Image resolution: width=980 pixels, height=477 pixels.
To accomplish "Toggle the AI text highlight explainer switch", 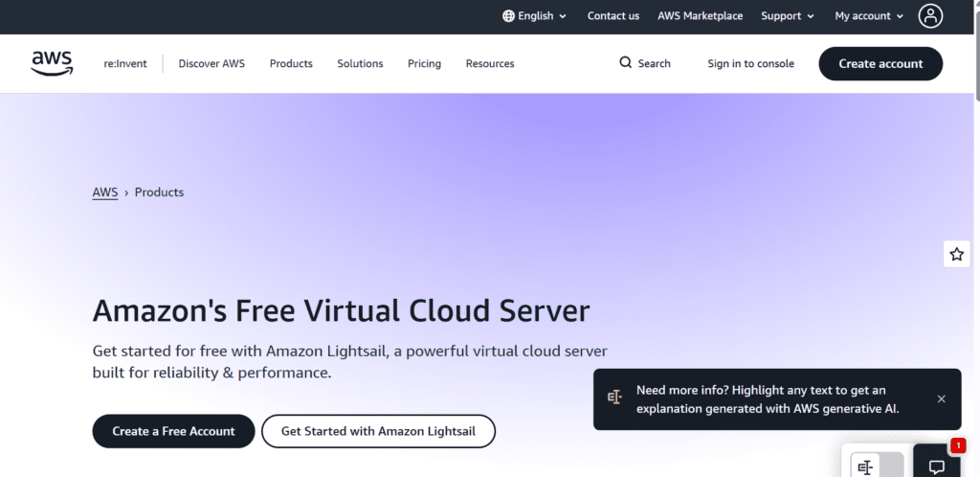I will (x=876, y=466).
